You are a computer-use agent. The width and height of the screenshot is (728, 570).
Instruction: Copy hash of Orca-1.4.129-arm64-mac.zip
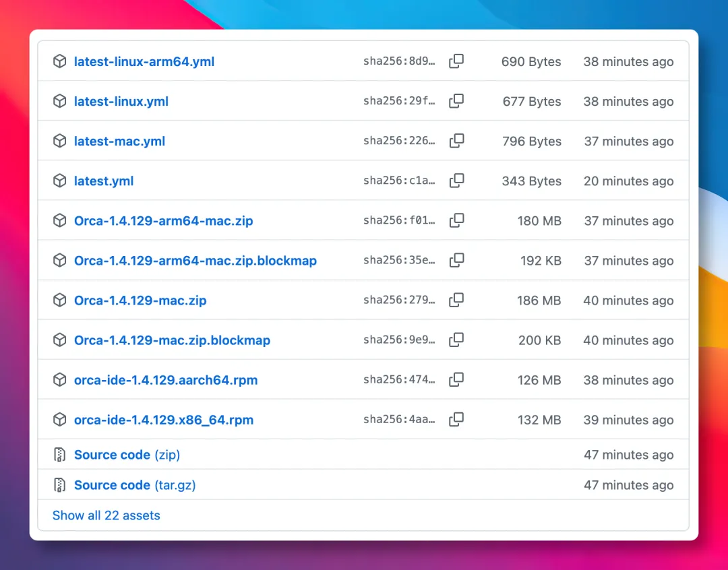tap(456, 220)
